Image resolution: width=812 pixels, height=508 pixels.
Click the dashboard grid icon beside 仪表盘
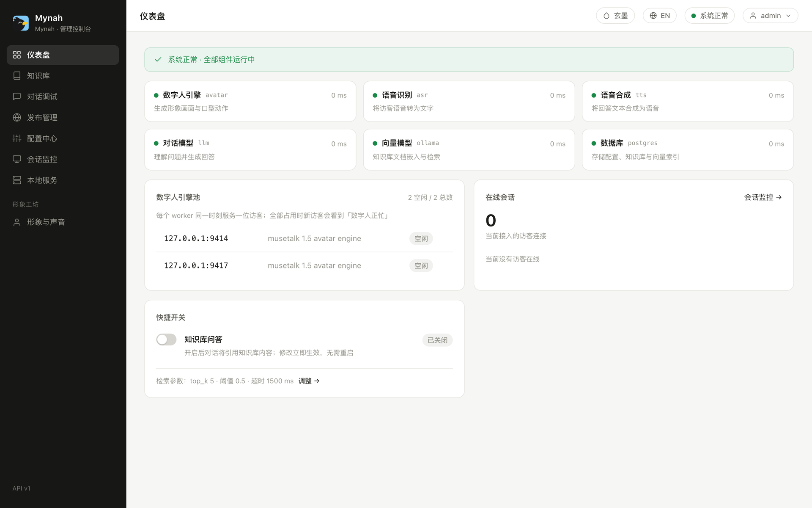[17, 55]
